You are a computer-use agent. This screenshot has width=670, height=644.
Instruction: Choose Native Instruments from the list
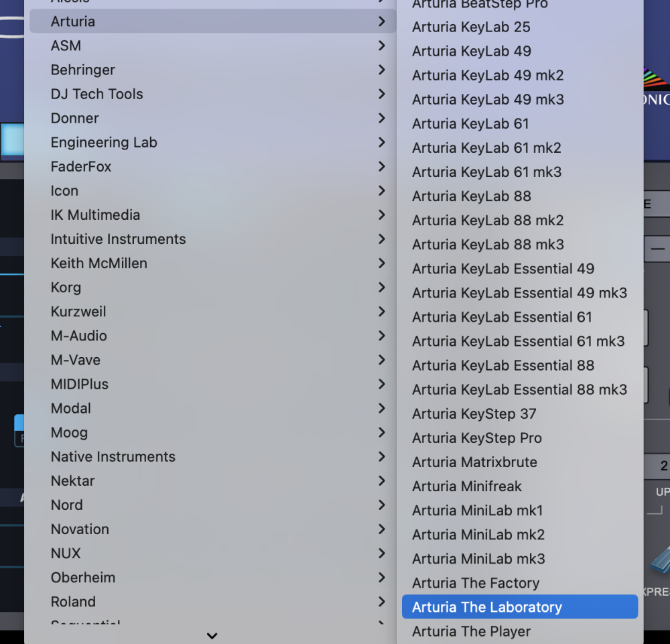tap(212, 457)
